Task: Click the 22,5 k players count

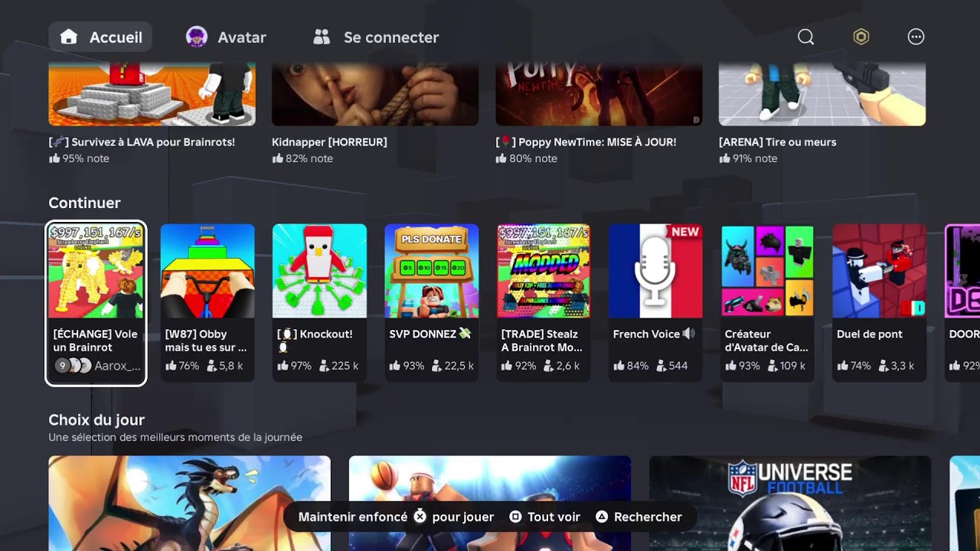Action: (452, 366)
